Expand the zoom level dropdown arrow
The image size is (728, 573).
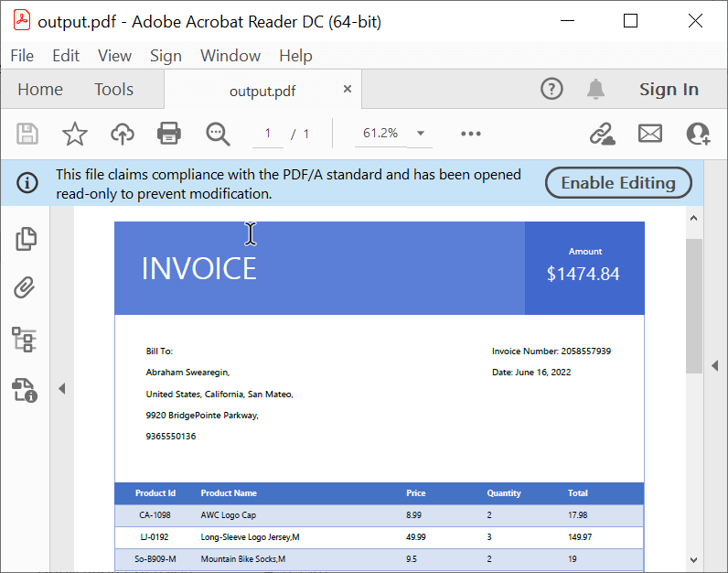pyautogui.click(x=421, y=134)
